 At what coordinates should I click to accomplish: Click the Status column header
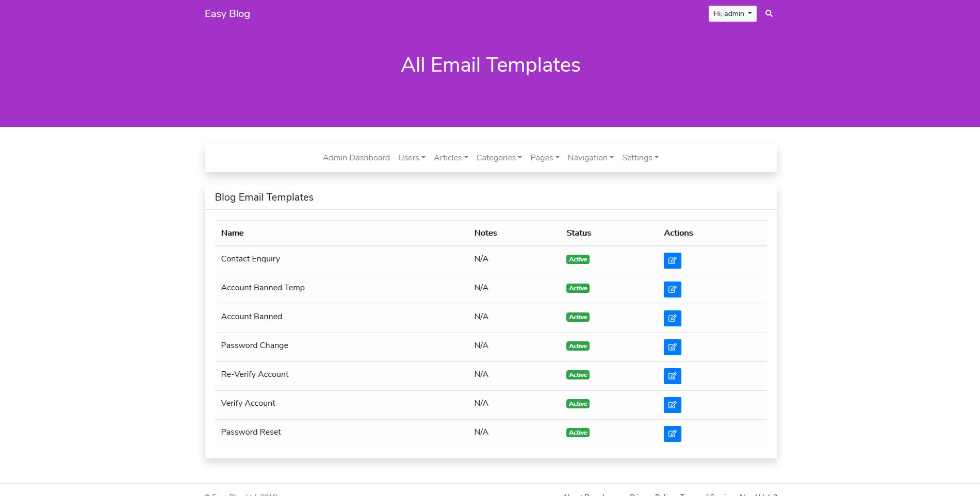tap(578, 233)
